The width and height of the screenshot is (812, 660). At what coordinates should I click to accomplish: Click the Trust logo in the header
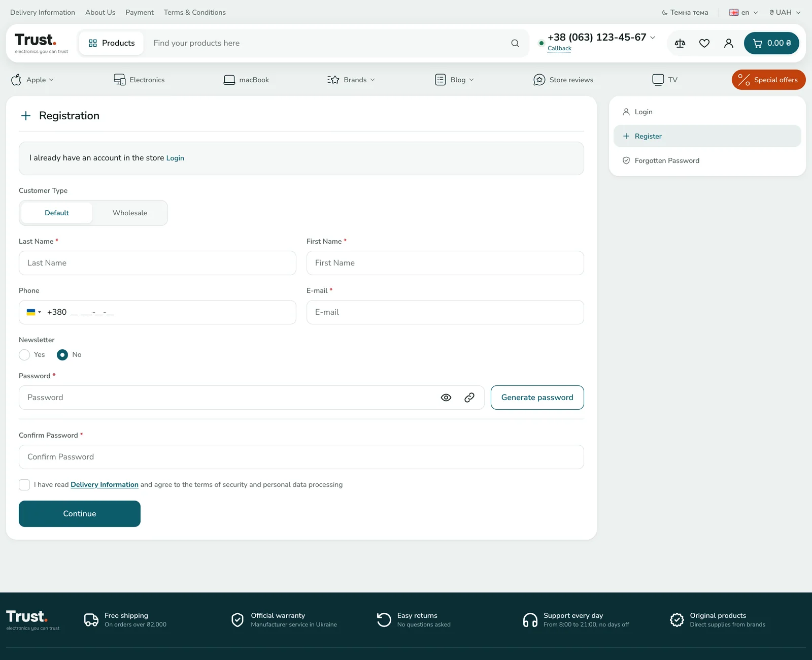41,43
